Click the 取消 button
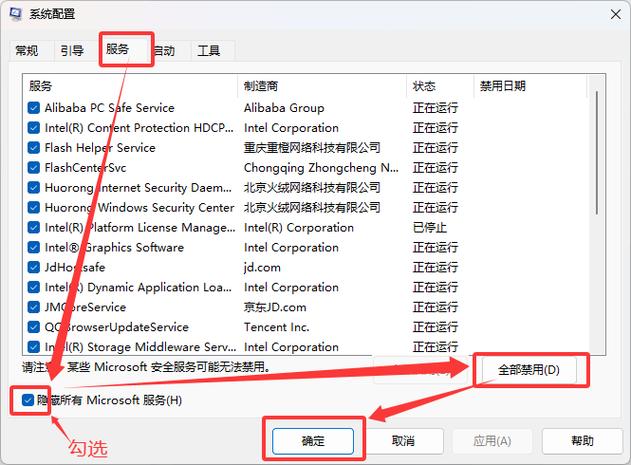Image resolution: width=631 pixels, height=465 pixels. pos(403,441)
